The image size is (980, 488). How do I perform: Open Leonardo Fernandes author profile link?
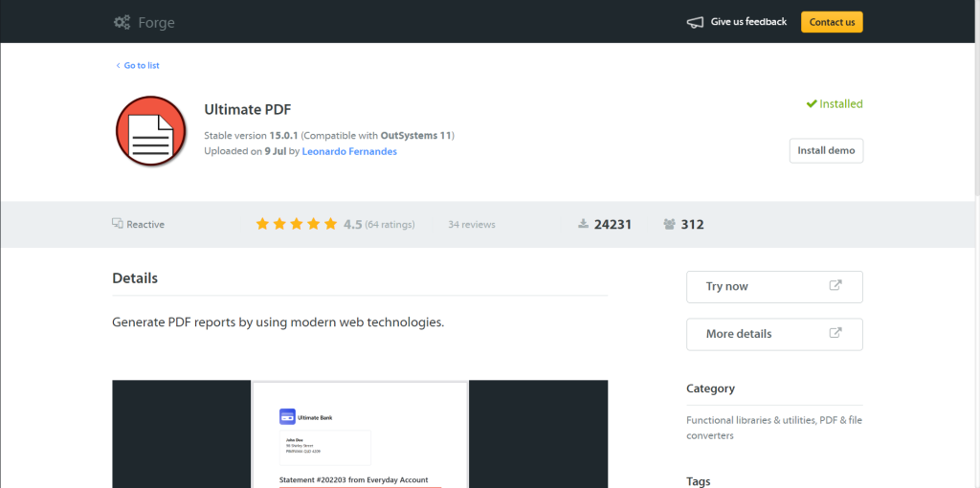point(349,151)
